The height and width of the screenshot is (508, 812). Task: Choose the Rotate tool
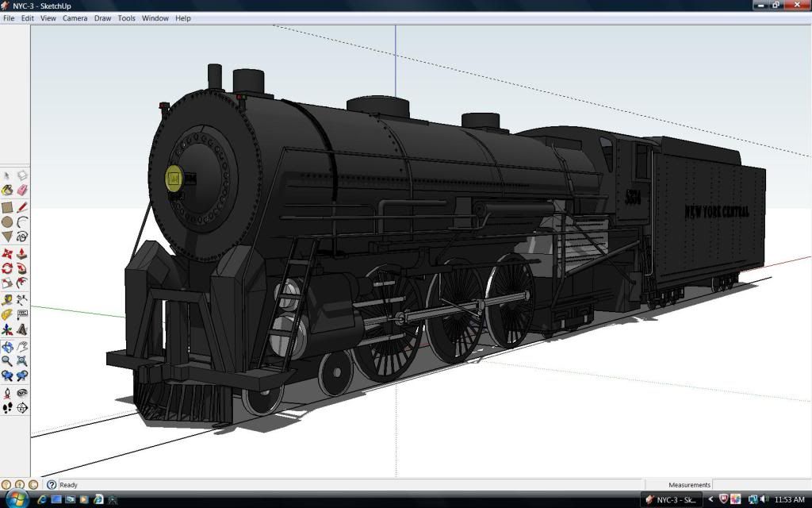(x=6, y=268)
